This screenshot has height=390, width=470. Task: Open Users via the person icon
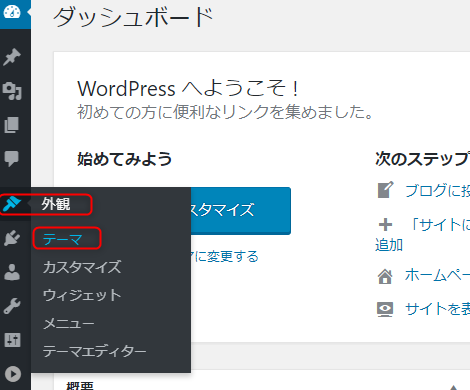point(12,272)
